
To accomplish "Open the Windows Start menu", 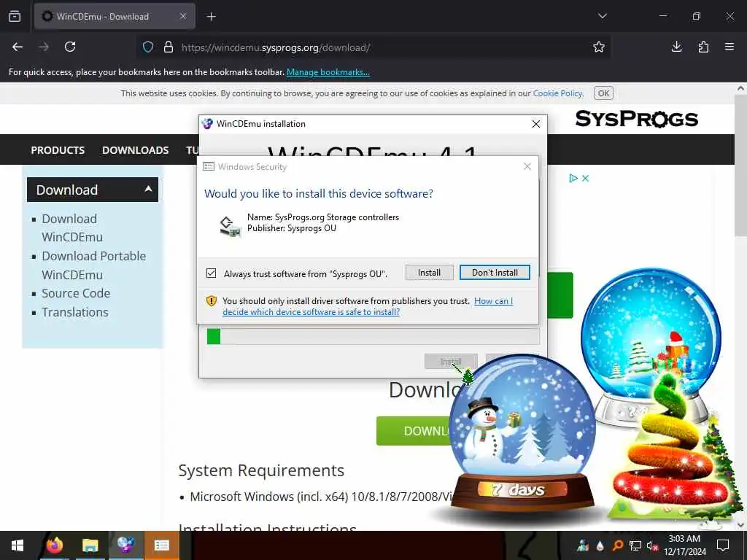I will coord(18,545).
